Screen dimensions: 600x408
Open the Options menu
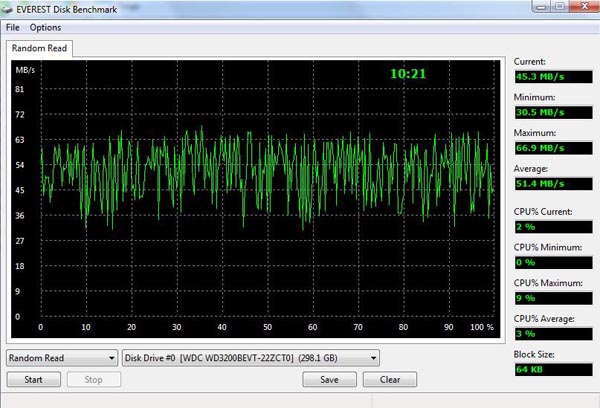click(x=45, y=28)
